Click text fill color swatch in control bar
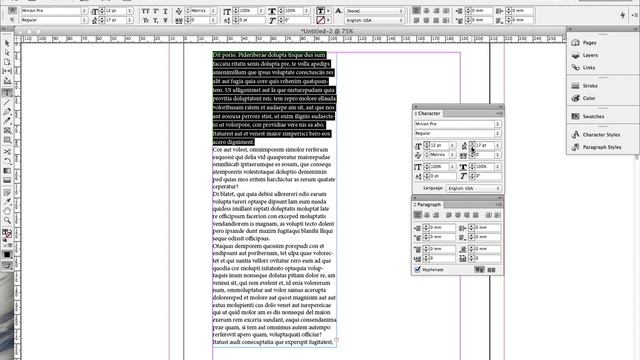The height and width of the screenshot is (360, 640). (x=320, y=11)
